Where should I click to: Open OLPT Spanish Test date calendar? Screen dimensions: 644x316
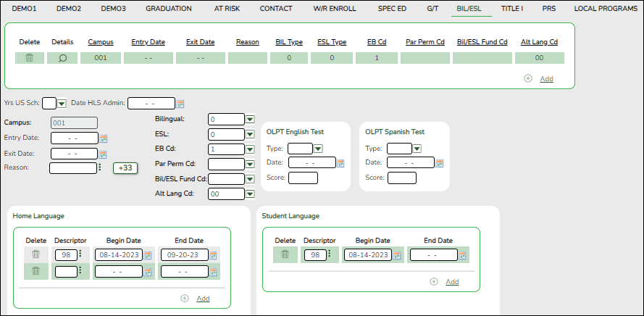tap(440, 163)
